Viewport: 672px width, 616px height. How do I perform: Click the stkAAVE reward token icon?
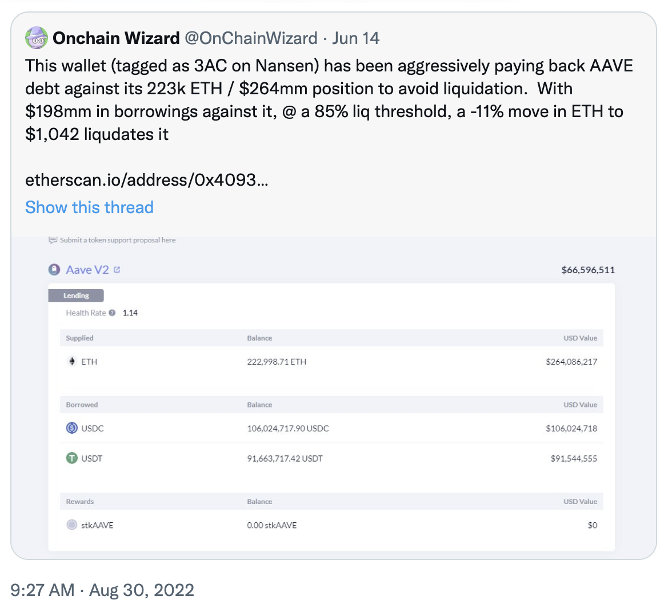(x=72, y=525)
